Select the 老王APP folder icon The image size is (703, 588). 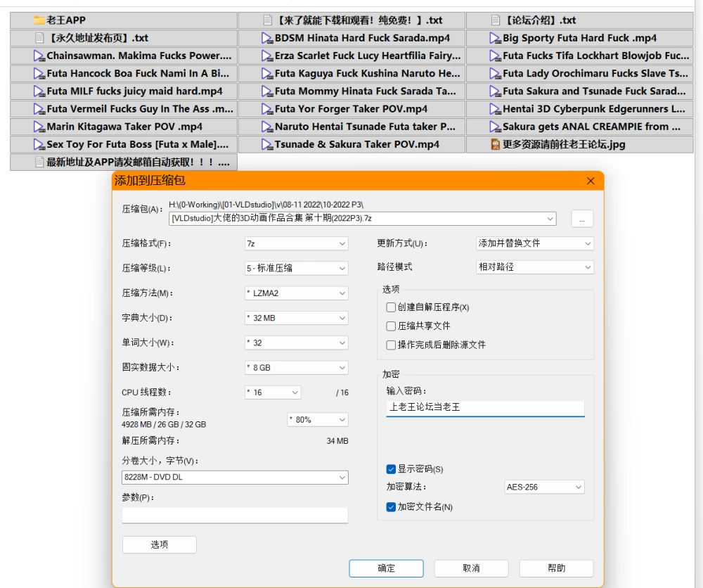39,20
